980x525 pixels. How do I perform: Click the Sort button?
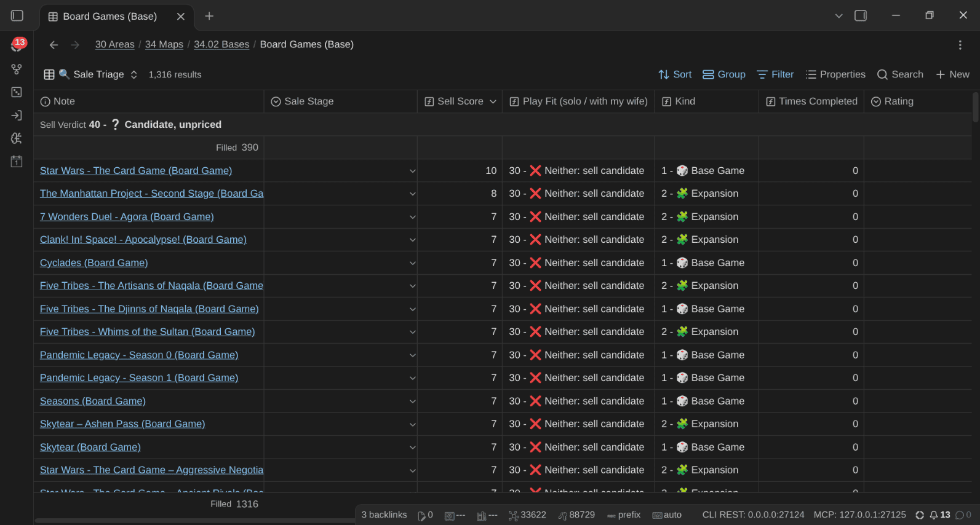(675, 74)
